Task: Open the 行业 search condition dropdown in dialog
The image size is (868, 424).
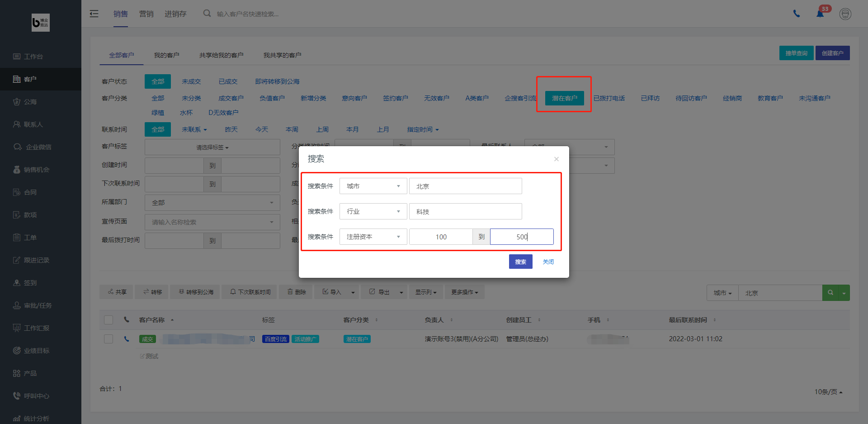Action: coord(373,211)
